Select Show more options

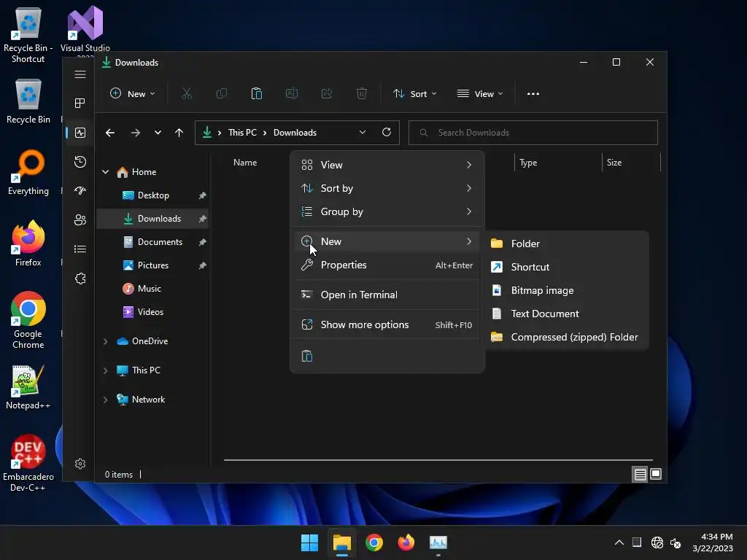tap(387, 324)
